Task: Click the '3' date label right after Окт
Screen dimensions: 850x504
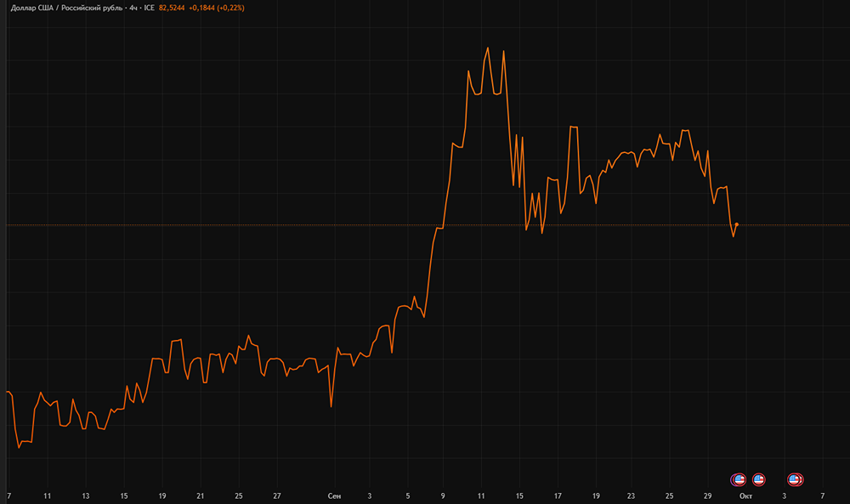Action: click(x=784, y=496)
